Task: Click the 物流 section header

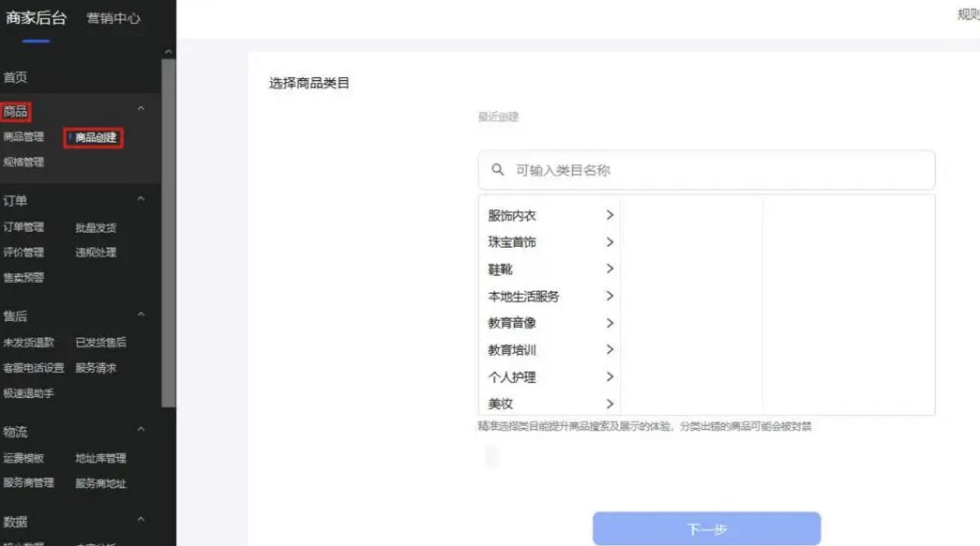Action: click(16, 431)
